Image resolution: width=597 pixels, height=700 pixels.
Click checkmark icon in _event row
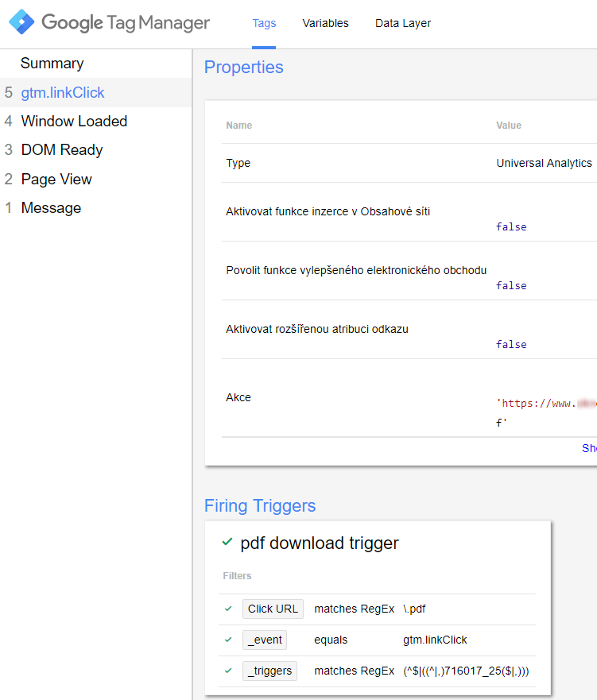click(228, 640)
